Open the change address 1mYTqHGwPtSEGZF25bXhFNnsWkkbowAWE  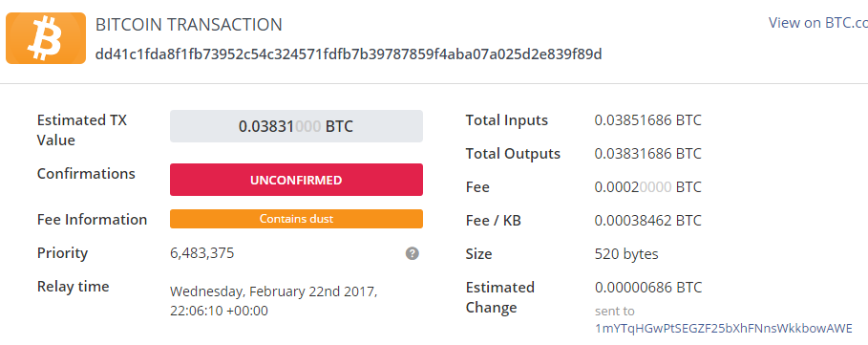[724, 329]
